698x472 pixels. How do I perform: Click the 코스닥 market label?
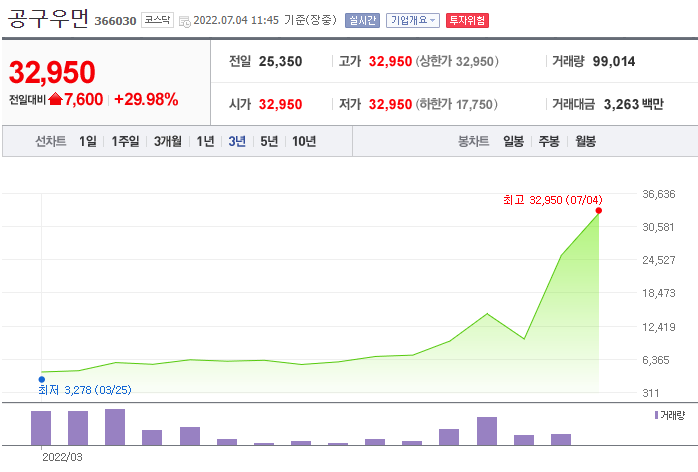pyautogui.click(x=158, y=20)
